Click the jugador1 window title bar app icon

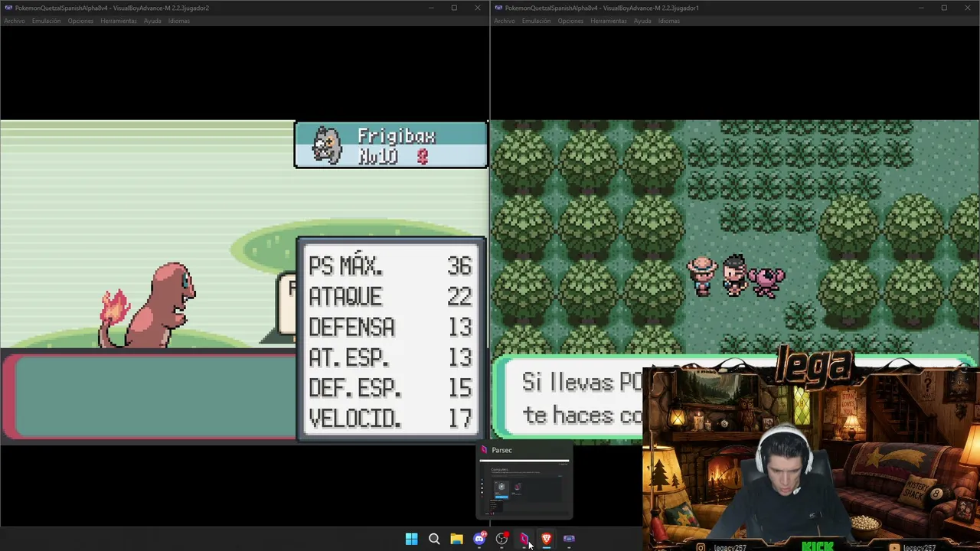click(x=498, y=8)
